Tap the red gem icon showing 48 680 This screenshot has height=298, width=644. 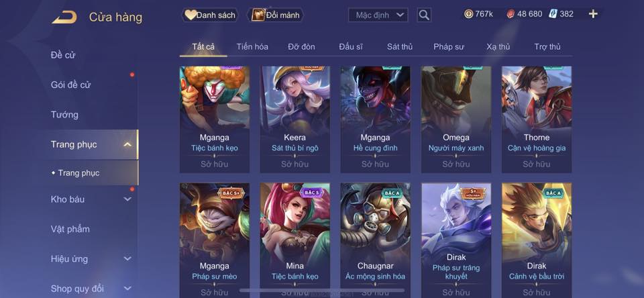click(x=510, y=14)
